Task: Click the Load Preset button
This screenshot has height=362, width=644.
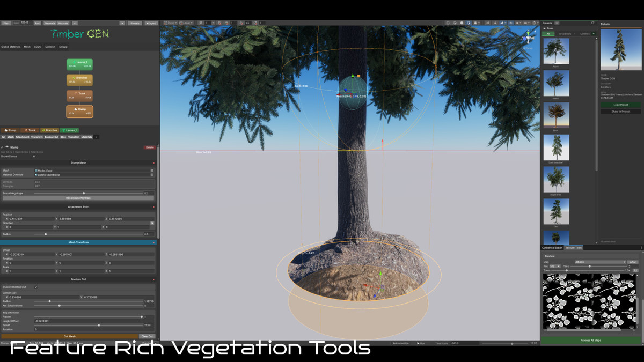Action: pos(620,105)
